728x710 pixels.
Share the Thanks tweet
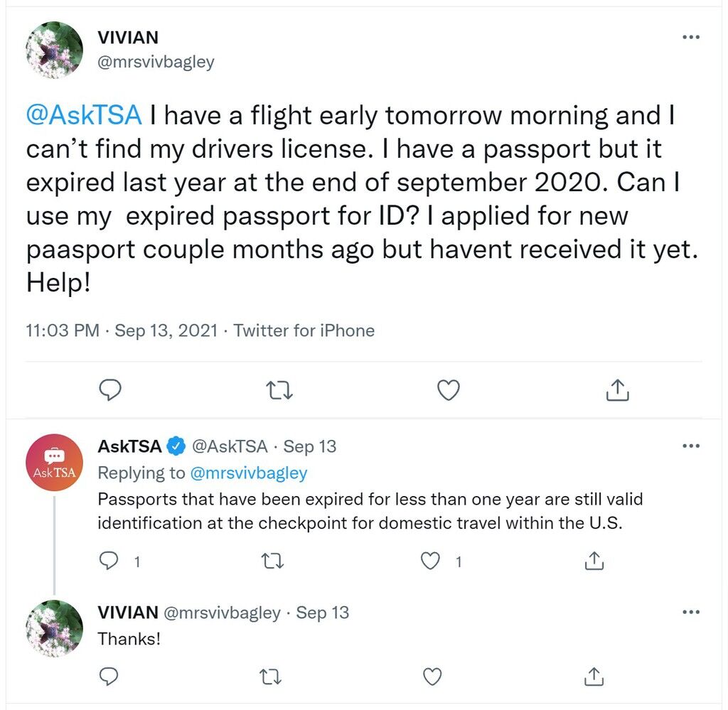pos(594,677)
